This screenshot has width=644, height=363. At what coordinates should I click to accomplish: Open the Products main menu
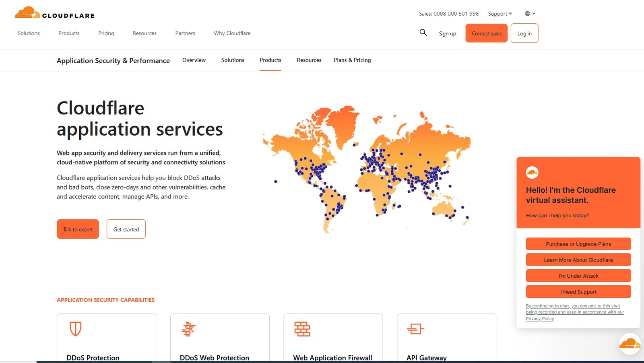(x=69, y=33)
